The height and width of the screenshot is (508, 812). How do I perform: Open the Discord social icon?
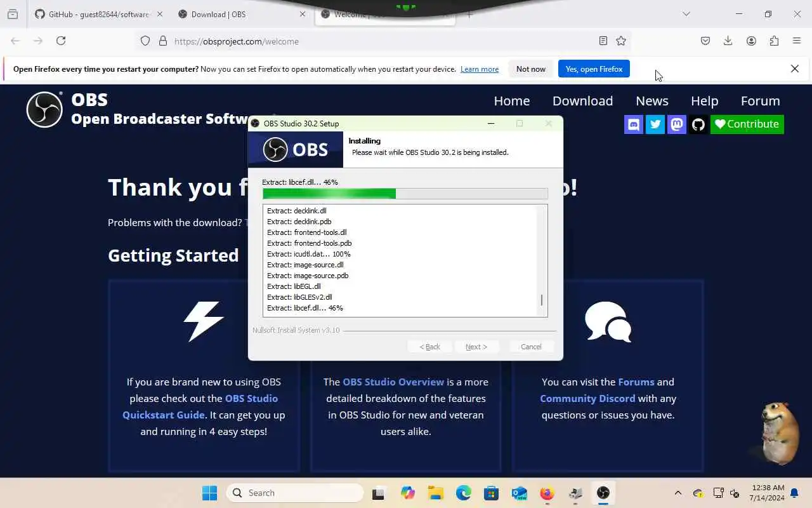634,124
